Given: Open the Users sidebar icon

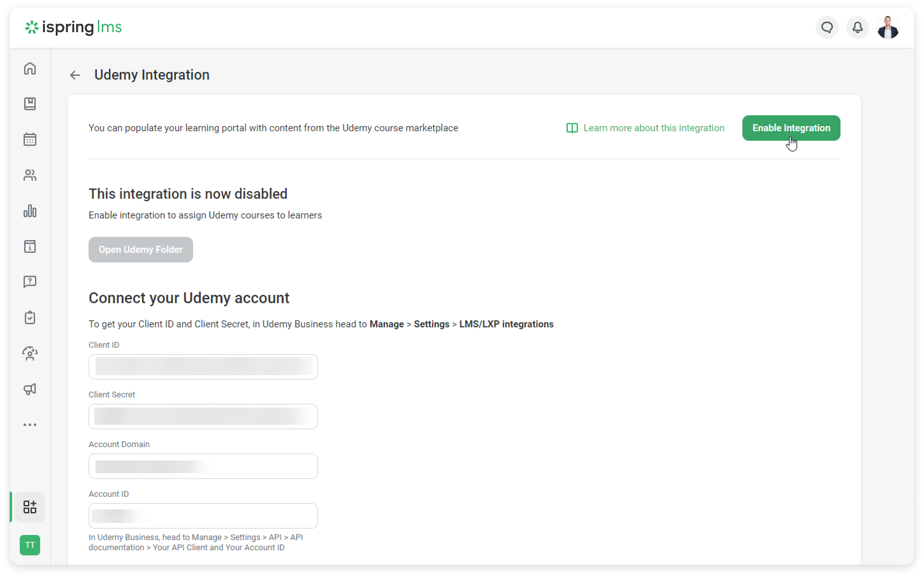Looking at the screenshot, I should point(30,175).
